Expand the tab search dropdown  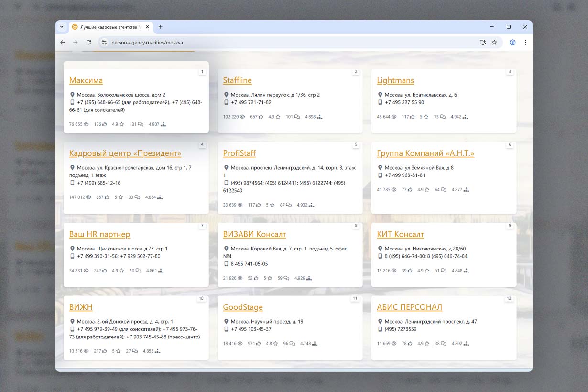point(62,27)
